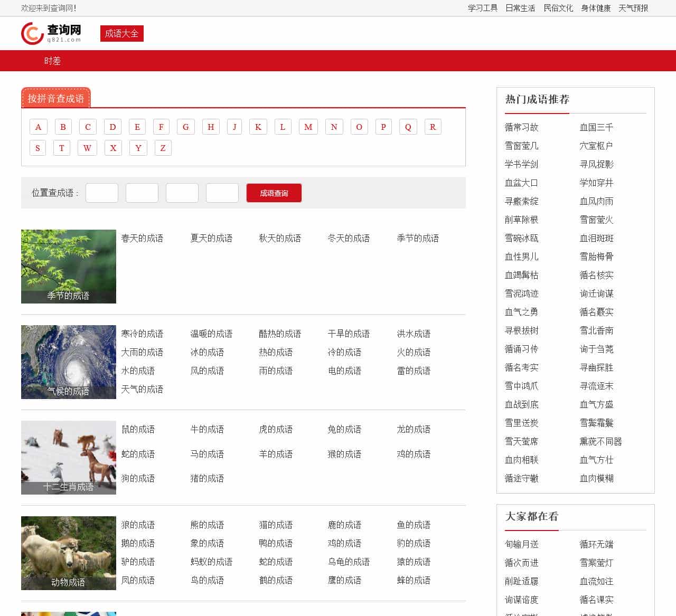Open the 动物成语 goats thumbnail
The image size is (676, 616).
tap(69, 553)
